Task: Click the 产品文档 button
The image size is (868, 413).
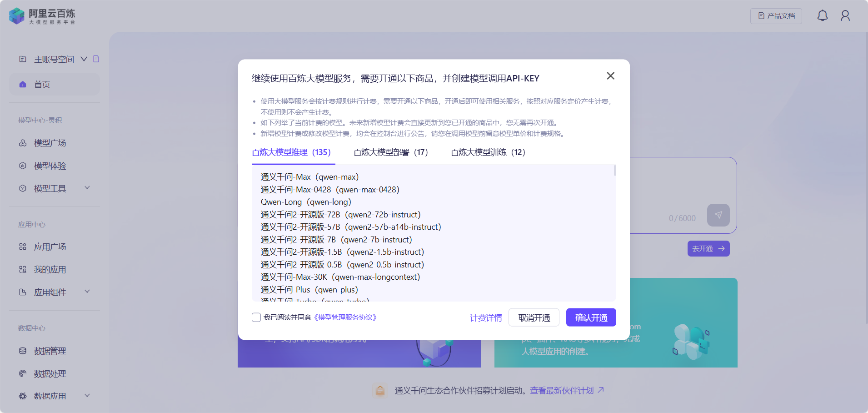Action: click(x=776, y=16)
